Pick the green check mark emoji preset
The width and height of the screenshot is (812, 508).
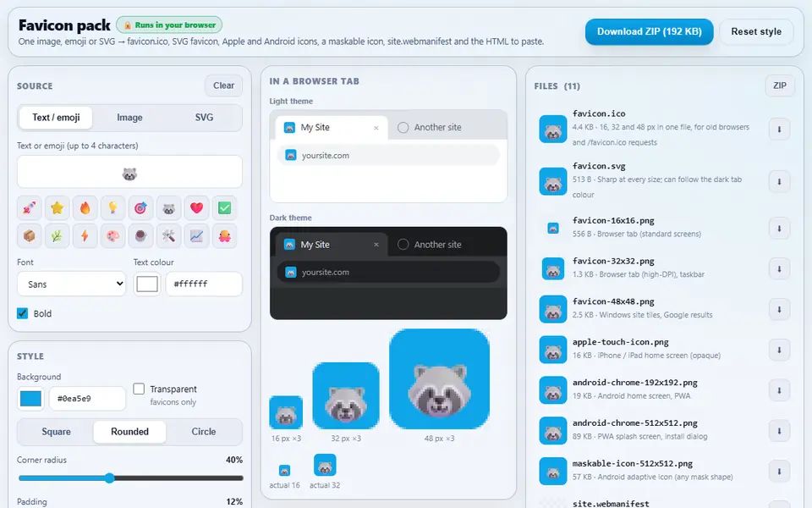pyautogui.click(x=224, y=208)
